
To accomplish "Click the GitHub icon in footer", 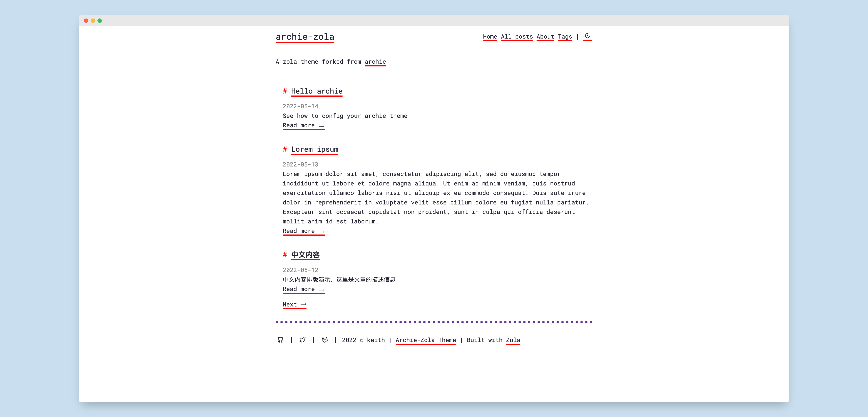I will pyautogui.click(x=281, y=339).
